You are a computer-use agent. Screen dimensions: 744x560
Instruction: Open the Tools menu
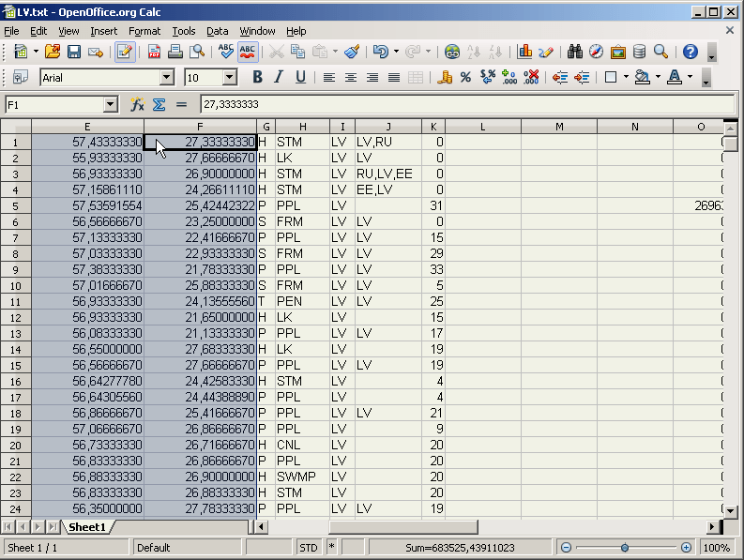[184, 31]
